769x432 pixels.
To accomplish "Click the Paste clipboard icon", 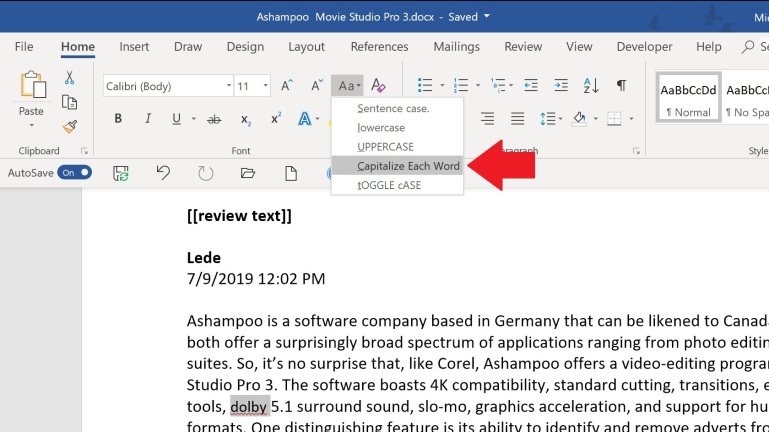I will [x=32, y=85].
